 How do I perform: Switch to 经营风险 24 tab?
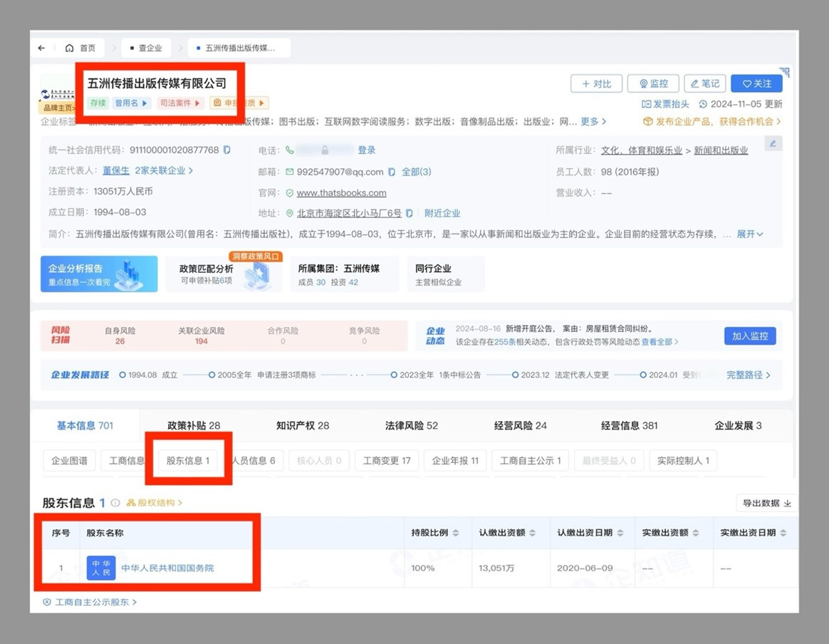click(x=520, y=425)
